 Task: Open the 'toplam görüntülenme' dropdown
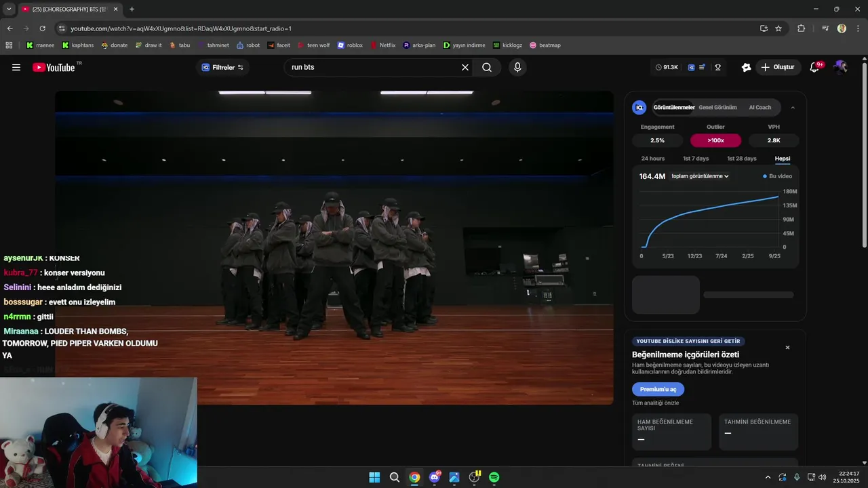(700, 176)
